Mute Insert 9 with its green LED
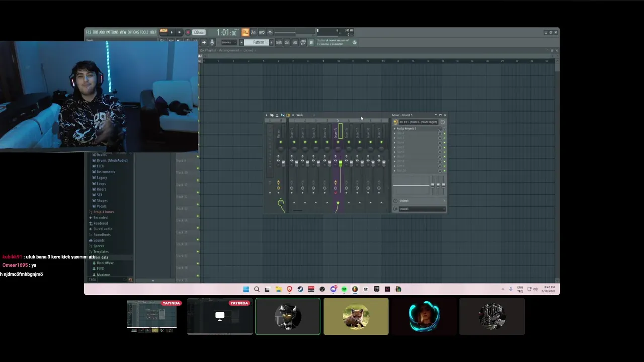 point(381,142)
